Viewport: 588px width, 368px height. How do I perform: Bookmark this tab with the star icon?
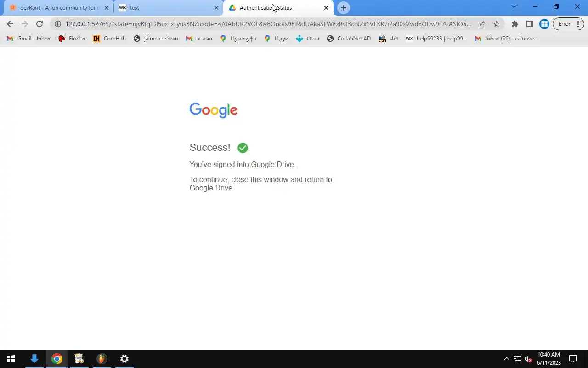pyautogui.click(x=496, y=24)
